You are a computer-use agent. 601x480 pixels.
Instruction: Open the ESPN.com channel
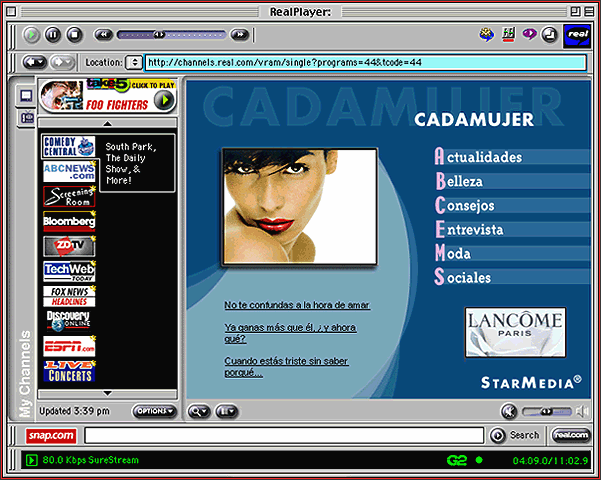pyautogui.click(x=69, y=346)
